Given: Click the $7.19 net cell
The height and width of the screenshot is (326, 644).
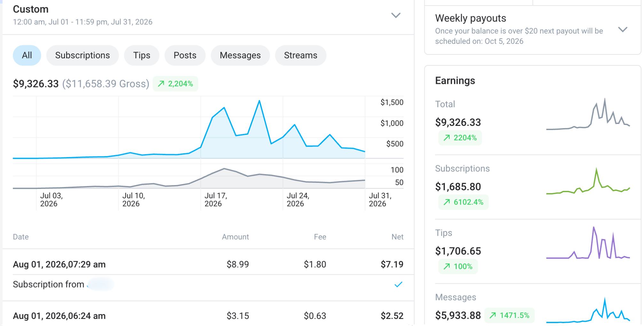Looking at the screenshot, I should [x=392, y=265].
